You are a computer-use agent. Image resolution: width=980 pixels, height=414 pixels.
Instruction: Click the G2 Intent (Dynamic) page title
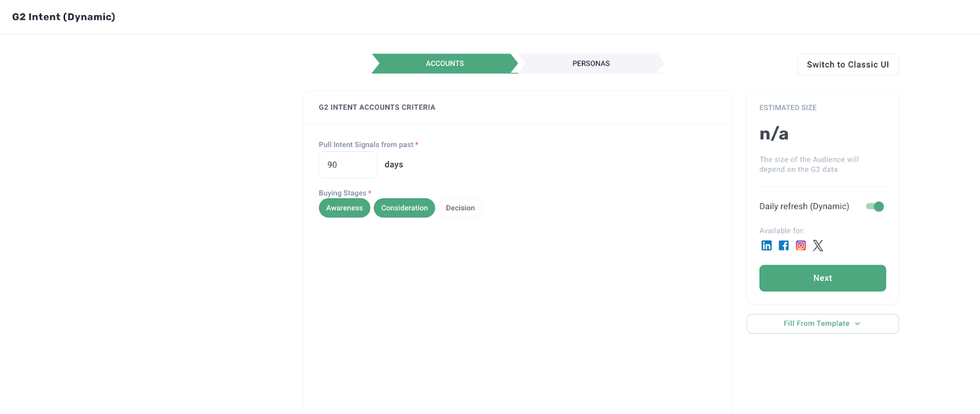point(64,17)
